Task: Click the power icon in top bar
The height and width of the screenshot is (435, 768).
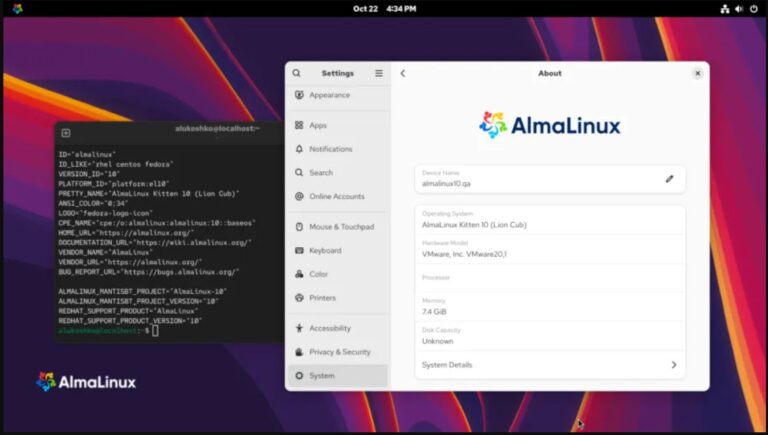Action: point(754,9)
